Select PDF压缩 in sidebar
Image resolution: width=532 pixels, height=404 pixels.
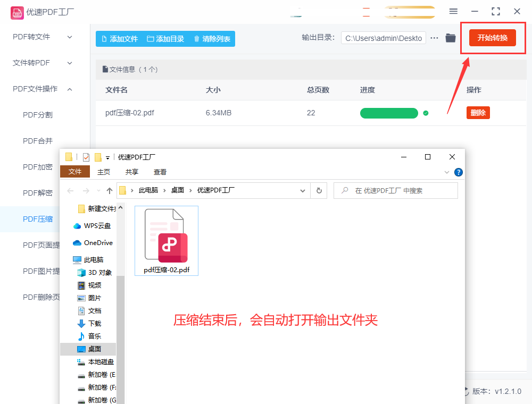38,219
